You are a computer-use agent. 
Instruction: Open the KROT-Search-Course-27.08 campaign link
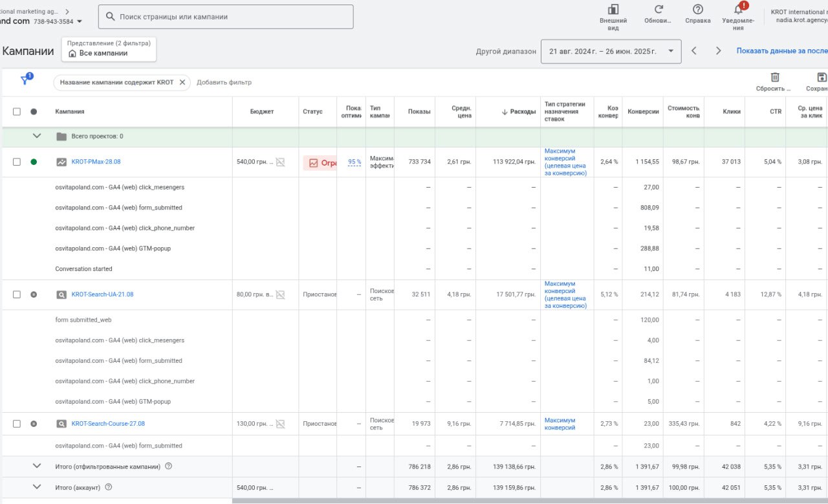[108, 424]
